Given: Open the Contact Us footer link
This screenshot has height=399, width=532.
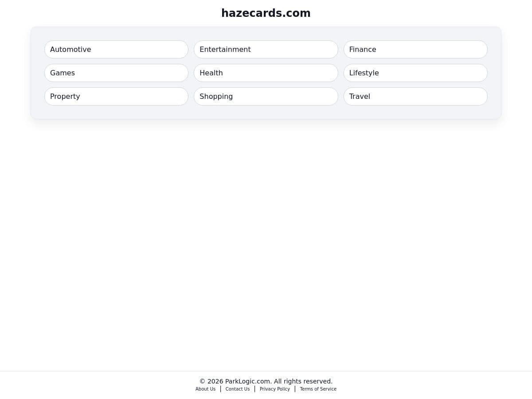Looking at the screenshot, I should [237, 389].
